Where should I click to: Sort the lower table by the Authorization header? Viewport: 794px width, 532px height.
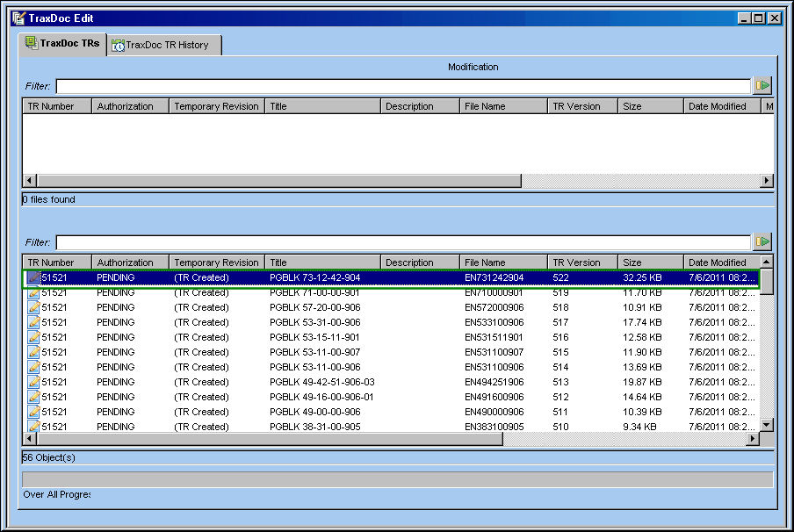tap(130, 262)
